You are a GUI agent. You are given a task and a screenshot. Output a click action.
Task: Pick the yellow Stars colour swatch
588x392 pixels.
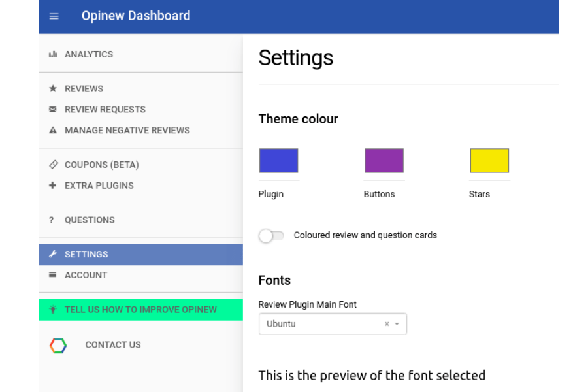(x=489, y=161)
